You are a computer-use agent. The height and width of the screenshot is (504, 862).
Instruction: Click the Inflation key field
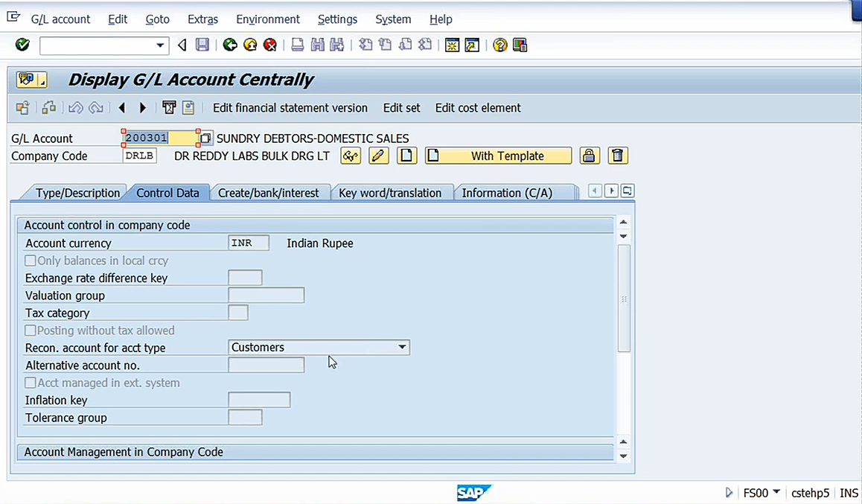259,400
